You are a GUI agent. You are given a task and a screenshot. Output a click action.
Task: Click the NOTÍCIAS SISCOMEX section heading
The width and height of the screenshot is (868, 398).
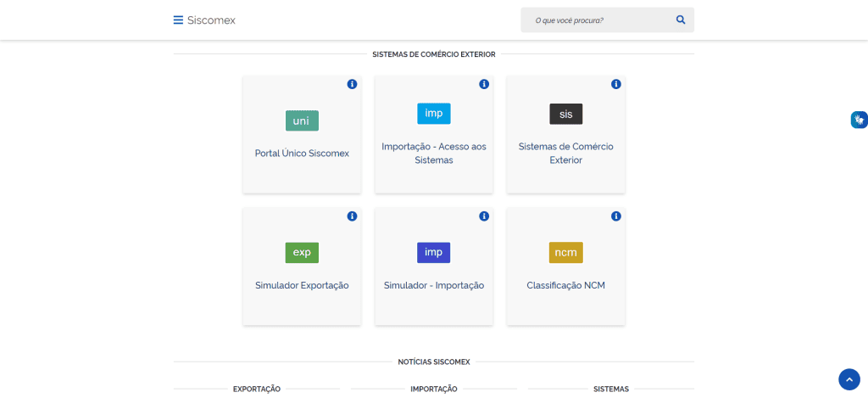pyautogui.click(x=434, y=362)
